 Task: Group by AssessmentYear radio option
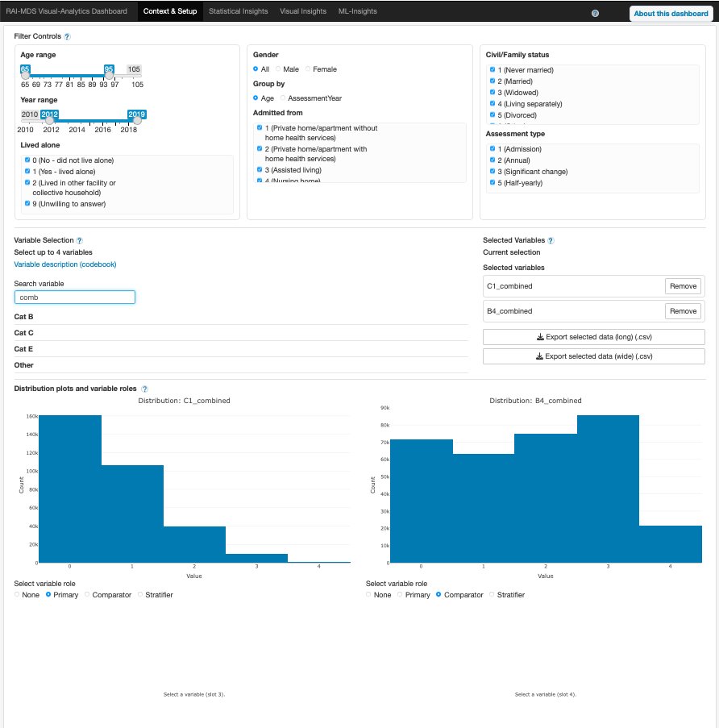[x=283, y=98]
